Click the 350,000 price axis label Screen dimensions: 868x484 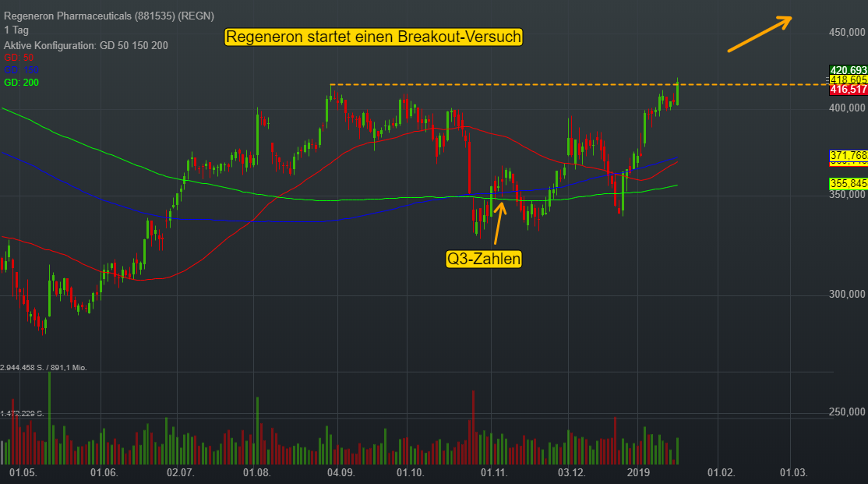pos(847,194)
